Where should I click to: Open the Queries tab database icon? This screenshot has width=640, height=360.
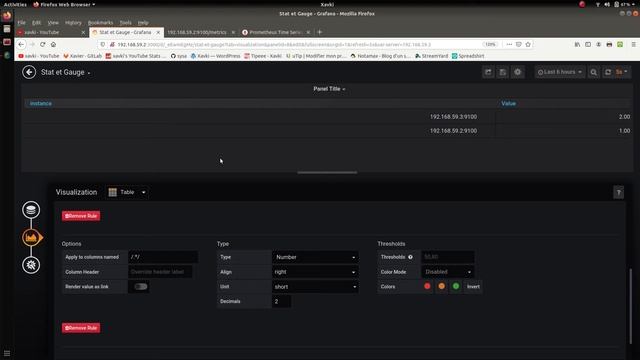pos(31,210)
